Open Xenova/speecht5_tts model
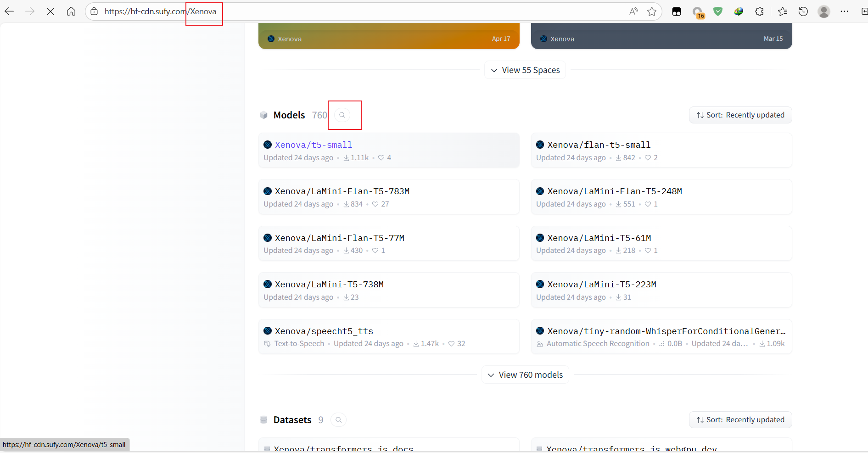The height and width of the screenshot is (453, 868). (389, 337)
